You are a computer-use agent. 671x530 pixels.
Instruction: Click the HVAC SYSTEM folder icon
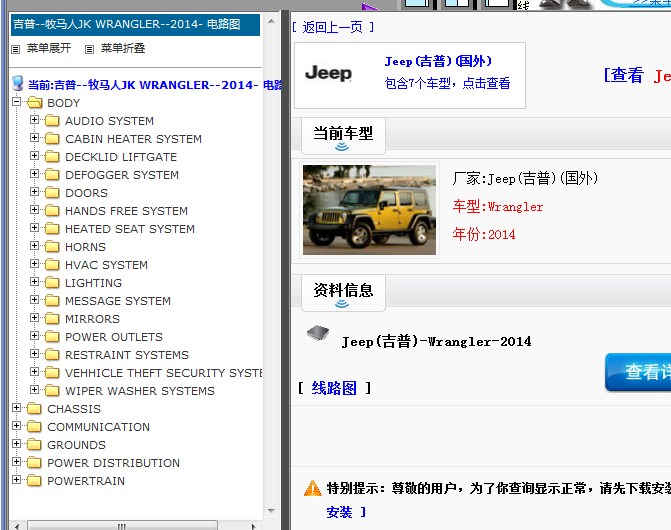[52, 264]
